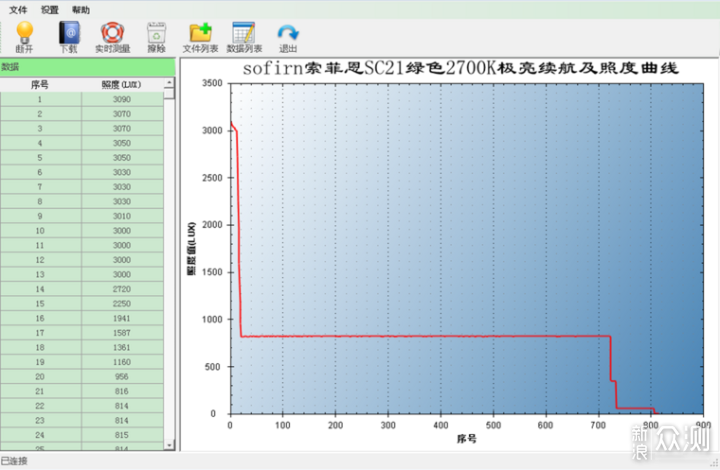Click the 已连接 status bar text
This screenshot has width=720, height=470.
[x=14, y=460]
